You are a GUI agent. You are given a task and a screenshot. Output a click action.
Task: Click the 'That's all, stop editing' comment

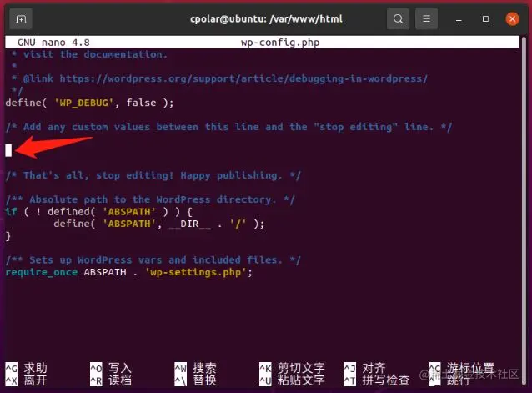click(x=153, y=175)
